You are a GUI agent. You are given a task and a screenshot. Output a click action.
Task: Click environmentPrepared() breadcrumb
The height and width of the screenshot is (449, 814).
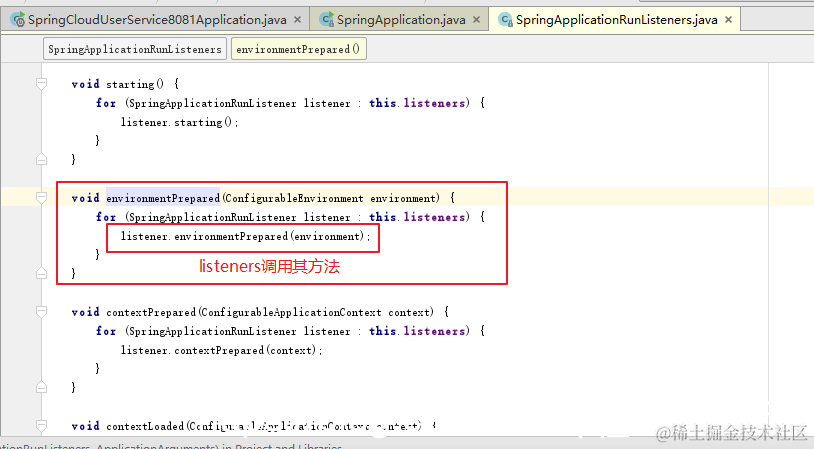299,49
